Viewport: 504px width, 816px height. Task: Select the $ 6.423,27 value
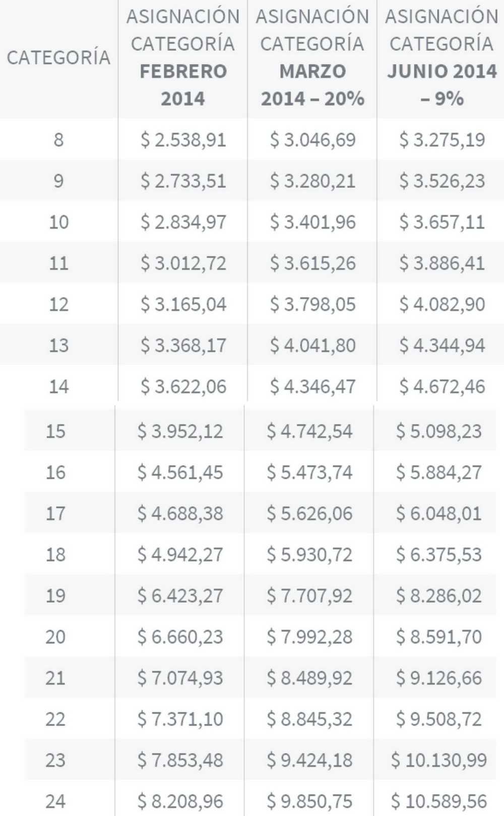(180, 595)
